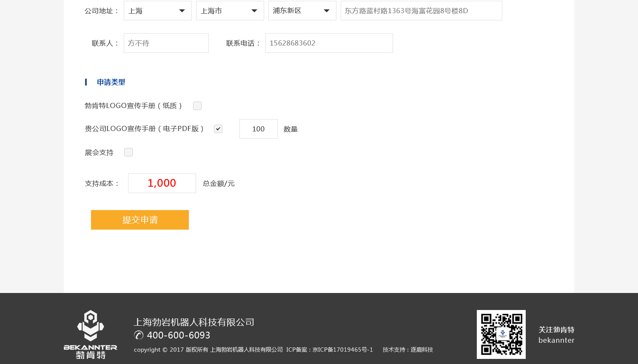Click the 京ICP备17019465号-1 record link

coord(343,350)
